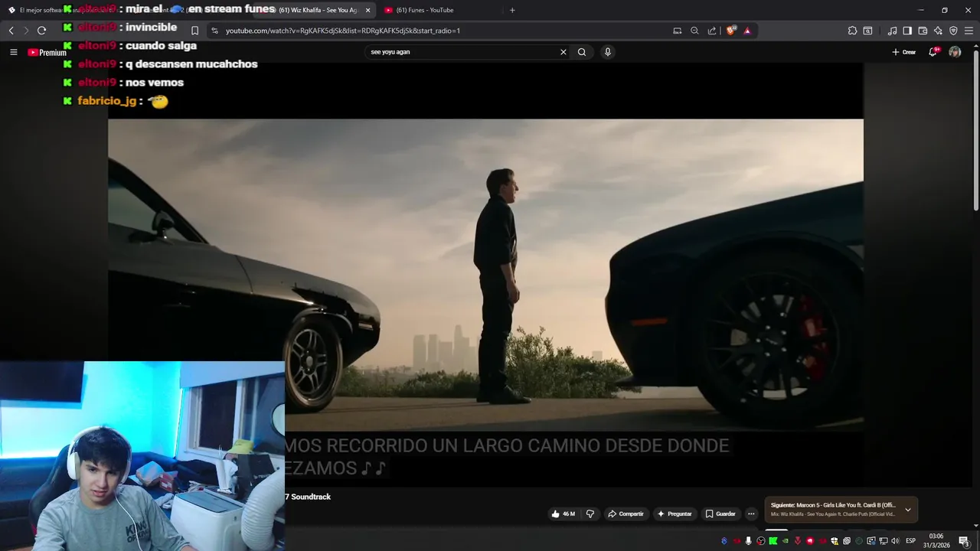
Task: Open Brave Shields lion icon
Action: 731,31
